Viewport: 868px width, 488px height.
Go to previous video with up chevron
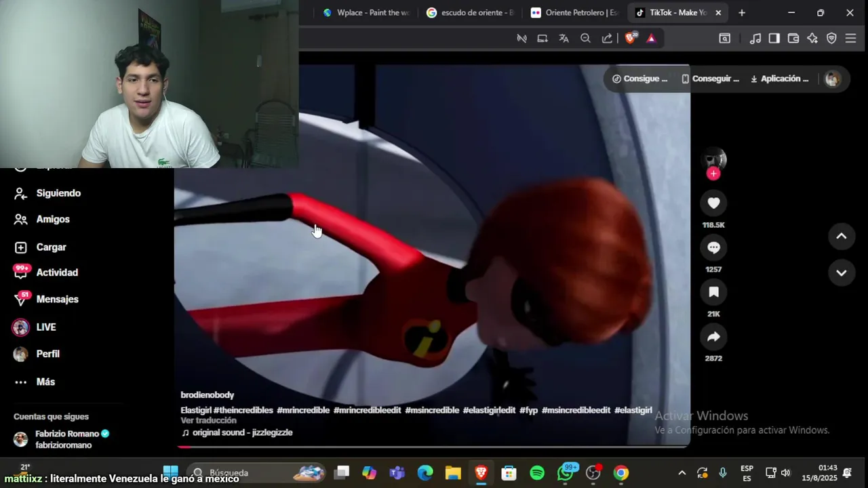[842, 236]
